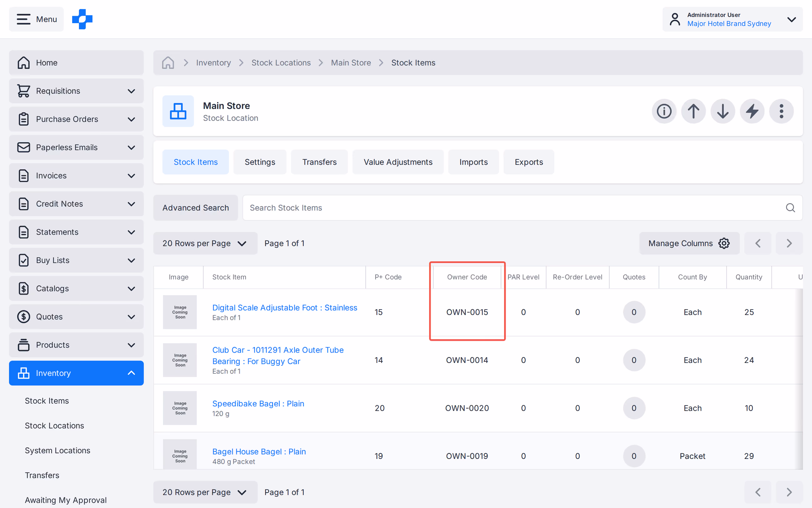Click the info circle icon button

point(664,111)
